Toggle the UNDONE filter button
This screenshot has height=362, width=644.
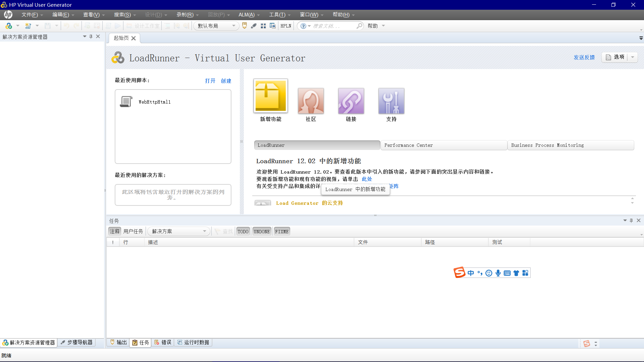(x=262, y=231)
